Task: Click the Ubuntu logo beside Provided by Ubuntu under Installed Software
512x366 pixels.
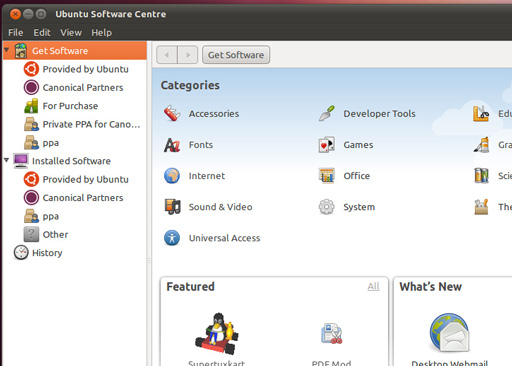Action: pyautogui.click(x=31, y=179)
